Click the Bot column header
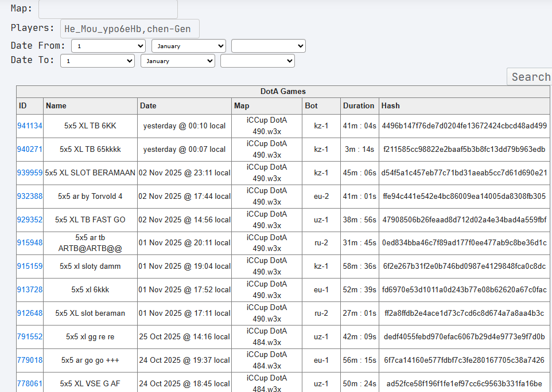552x392 pixels. 321,106
